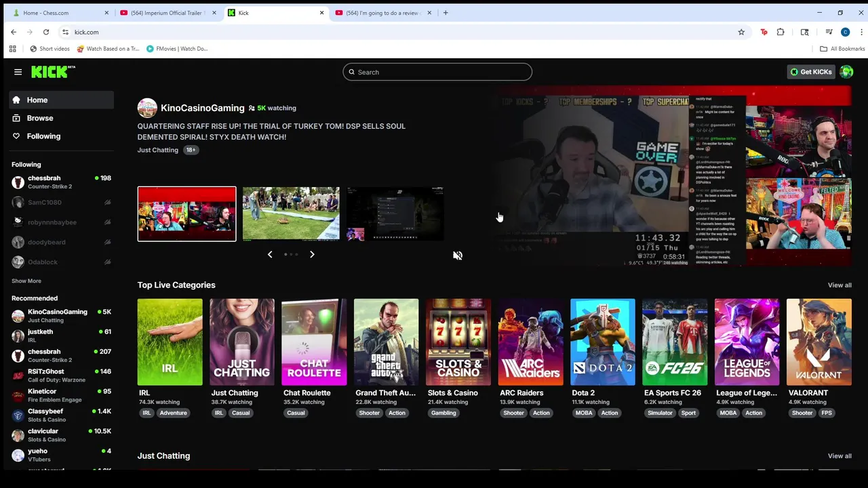Select the second featured stream thumbnail
Image resolution: width=868 pixels, height=488 pixels.
(x=291, y=213)
